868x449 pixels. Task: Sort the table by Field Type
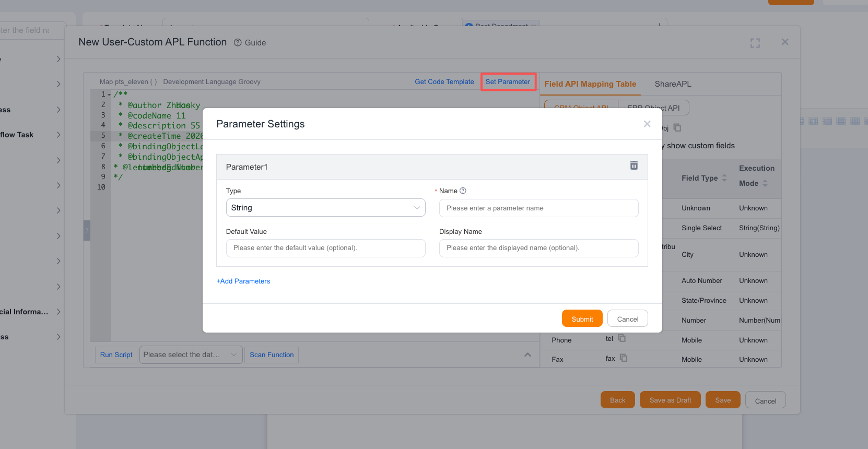724,178
